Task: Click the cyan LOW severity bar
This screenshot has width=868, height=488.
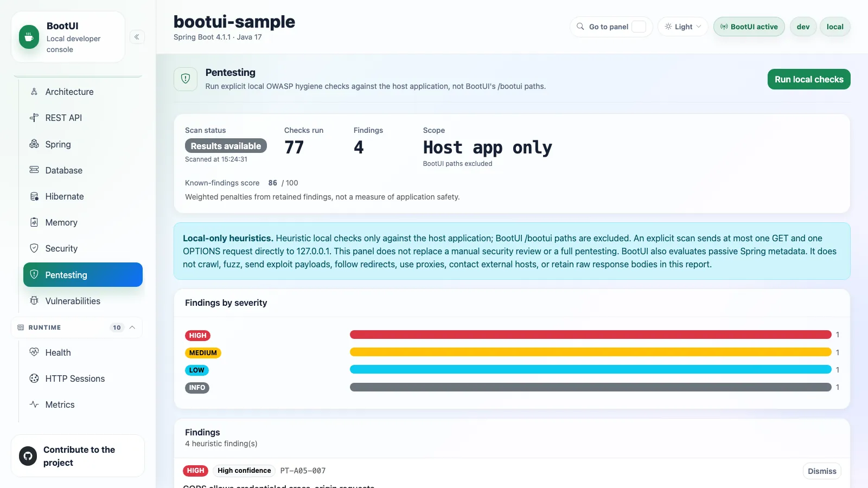Action: click(x=591, y=369)
